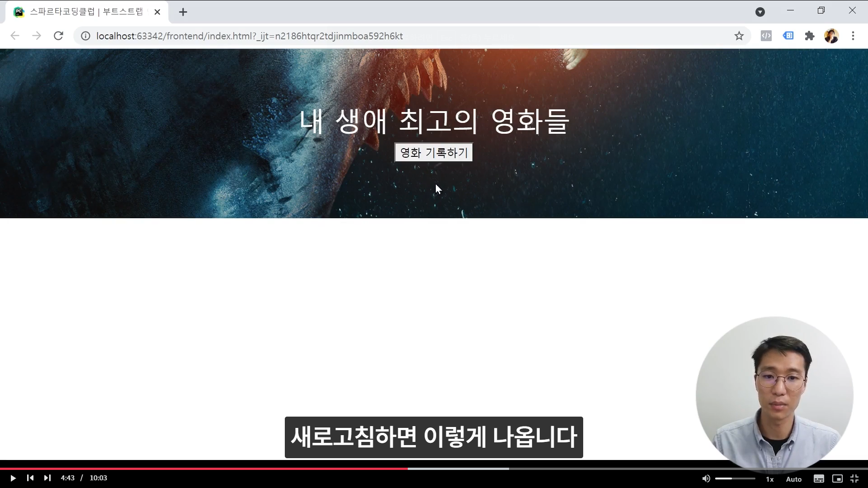Seek on the red video progress bar
This screenshot has height=488, width=868.
pyautogui.click(x=203, y=469)
